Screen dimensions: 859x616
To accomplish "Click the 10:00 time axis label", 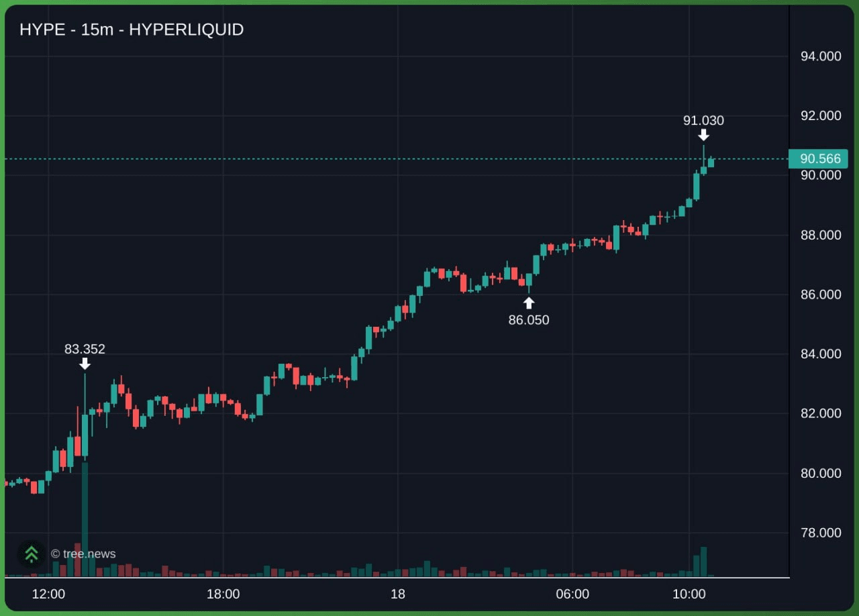I will [689, 594].
